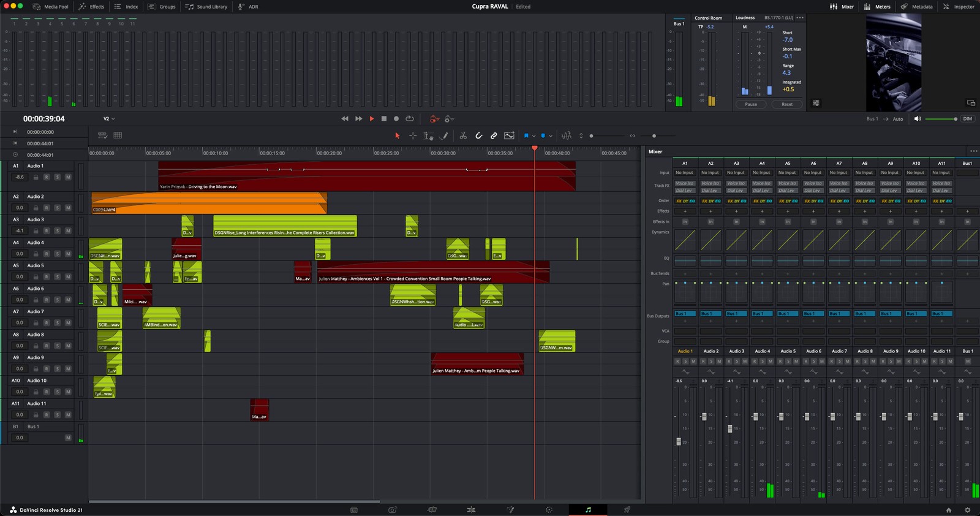Click the grid icon beside timeline view options

tap(118, 135)
